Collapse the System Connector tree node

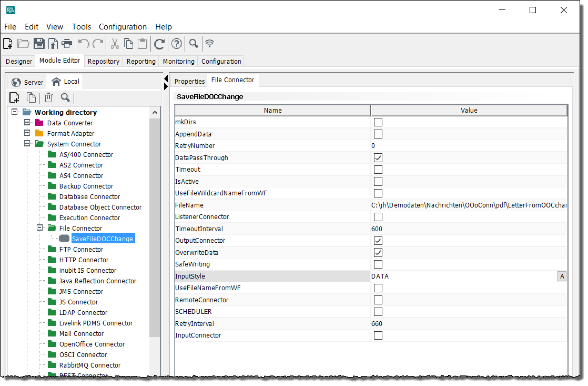(27, 144)
